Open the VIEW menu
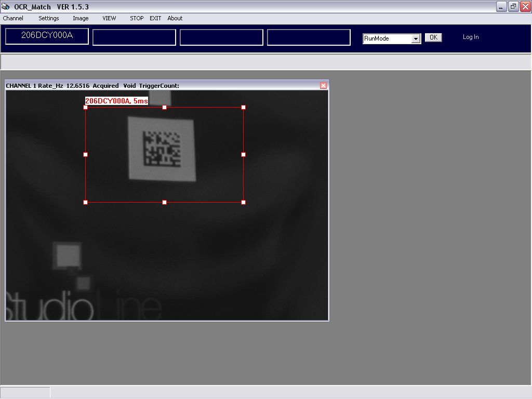532x399 pixels. [x=109, y=18]
